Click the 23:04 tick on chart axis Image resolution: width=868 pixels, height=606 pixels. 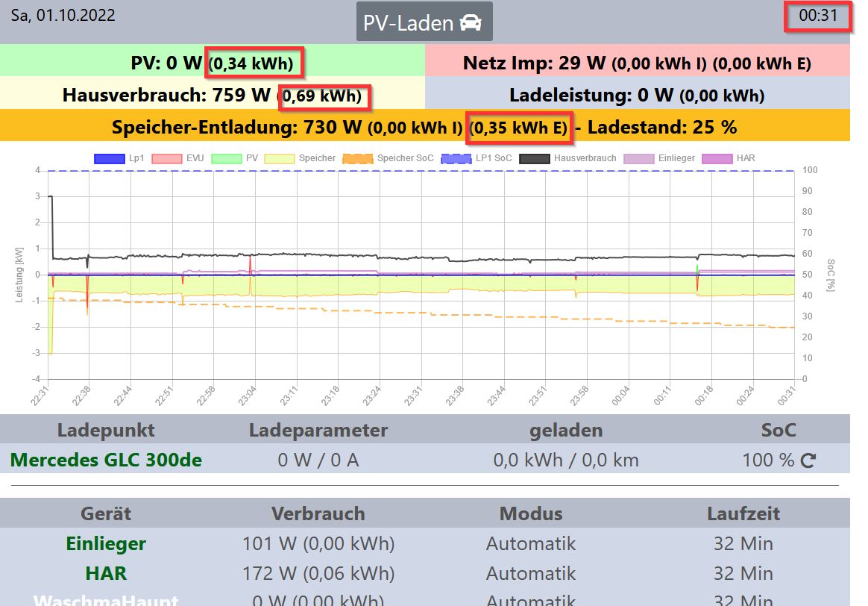(x=247, y=396)
